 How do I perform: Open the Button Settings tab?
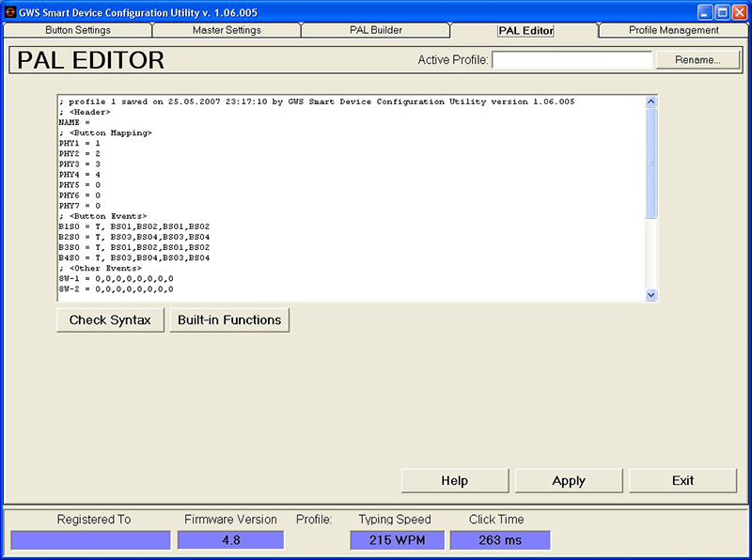pos(78,30)
